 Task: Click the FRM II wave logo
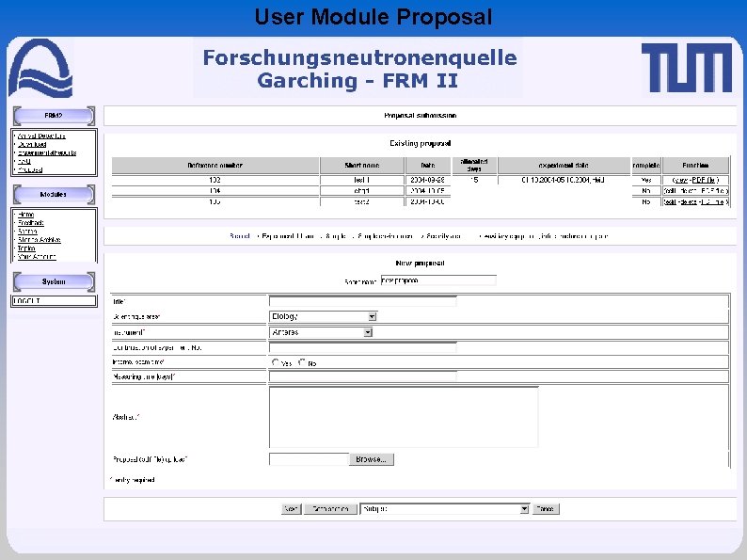pos(41,68)
